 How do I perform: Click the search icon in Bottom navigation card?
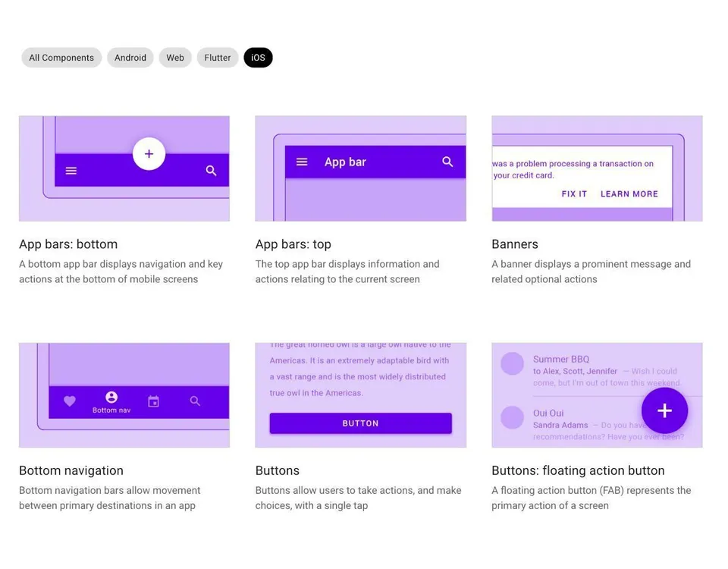195,401
